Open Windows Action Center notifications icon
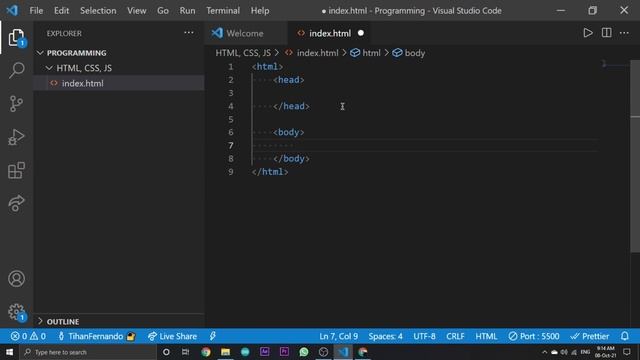Viewport: 640px width, 360px height. [x=627, y=352]
